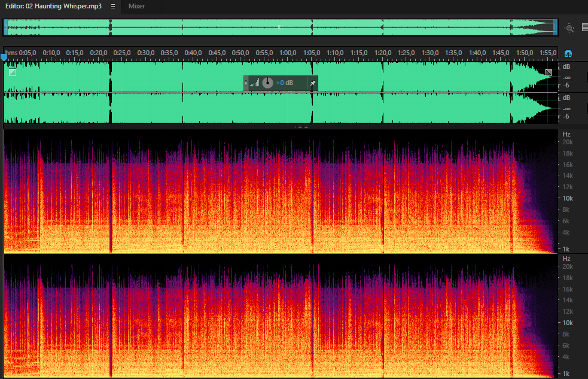Open the Editor panel menu icon

click(x=113, y=7)
